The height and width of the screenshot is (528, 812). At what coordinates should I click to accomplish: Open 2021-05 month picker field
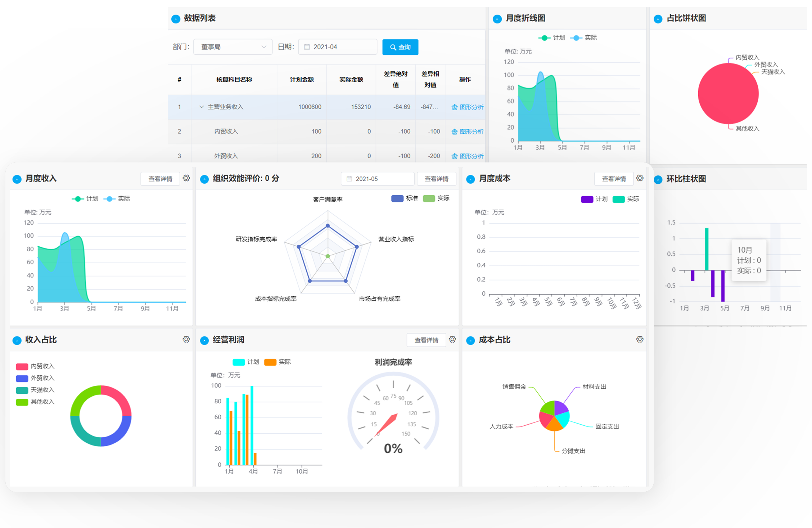378,179
